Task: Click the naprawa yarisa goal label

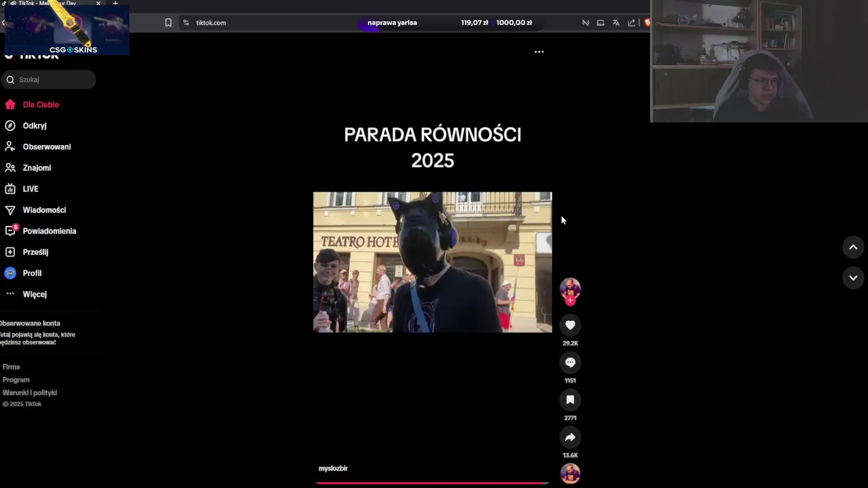Action: point(392,22)
